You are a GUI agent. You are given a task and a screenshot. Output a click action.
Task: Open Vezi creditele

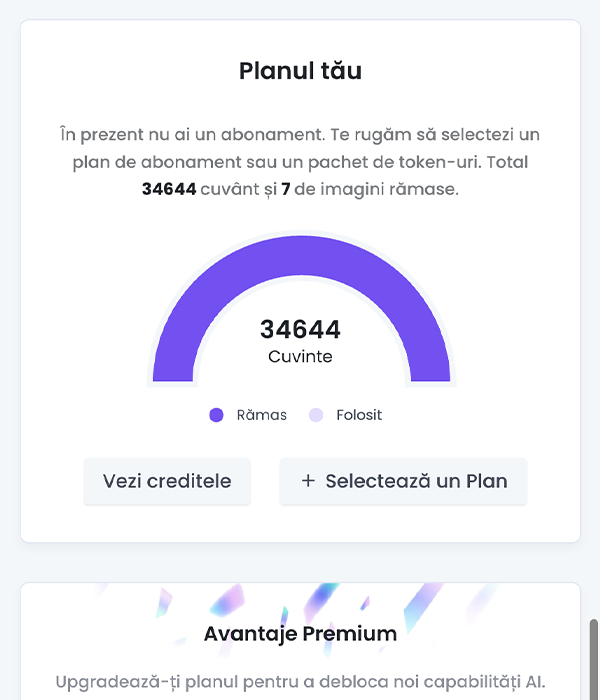(167, 481)
